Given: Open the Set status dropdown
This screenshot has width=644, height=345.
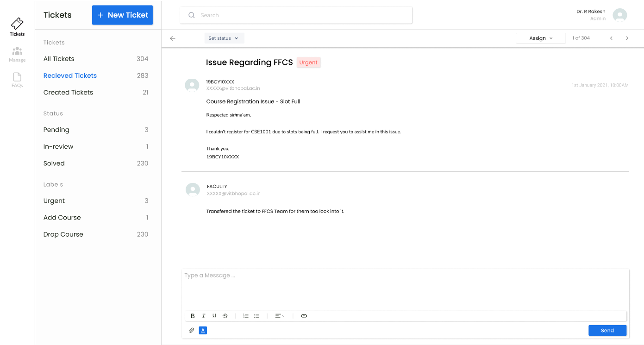Looking at the screenshot, I should click(224, 38).
